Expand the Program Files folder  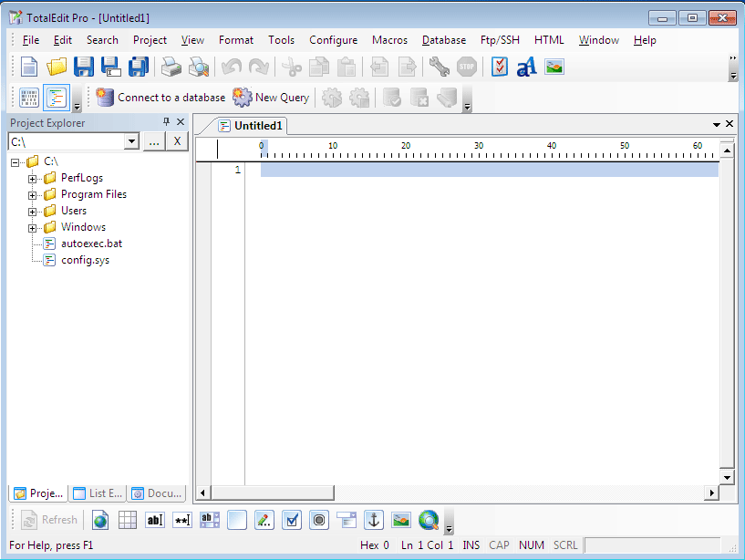click(32, 195)
